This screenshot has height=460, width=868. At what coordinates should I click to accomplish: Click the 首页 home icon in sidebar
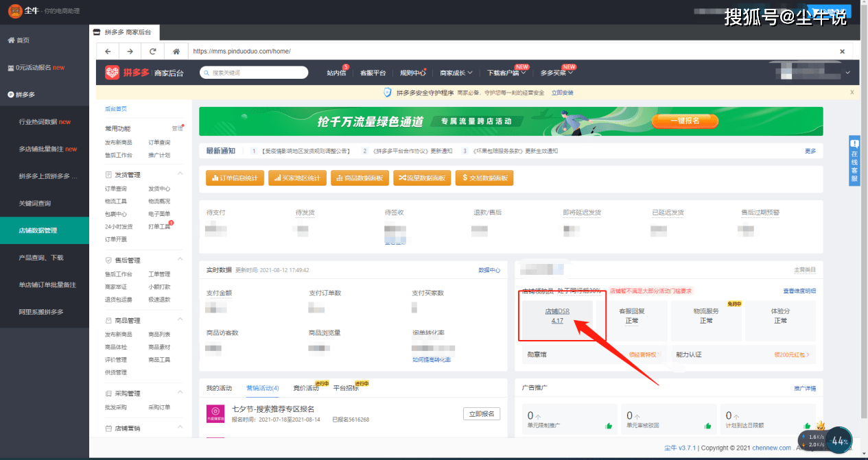tap(11, 40)
